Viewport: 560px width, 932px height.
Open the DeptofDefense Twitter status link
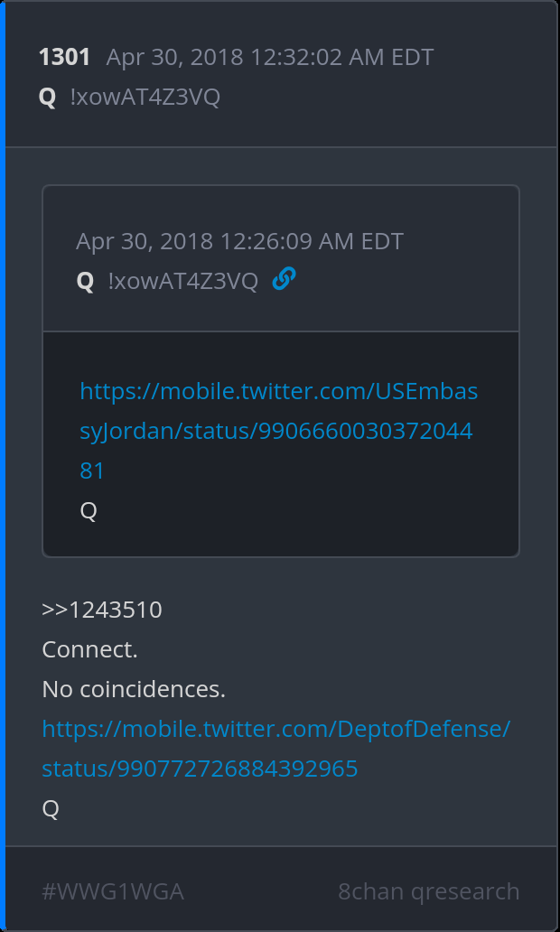275,729
